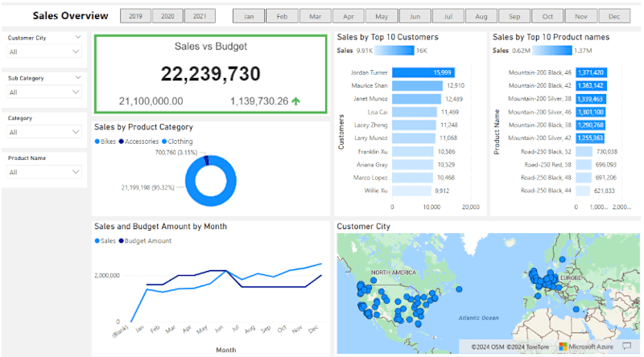This screenshot has height=357, width=644.
Task: Filter by month Mar
Action: [x=315, y=16]
